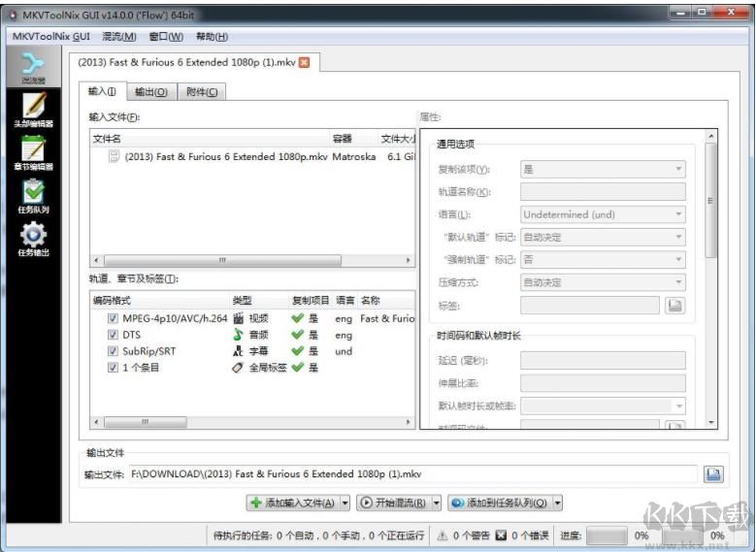
Task: Click the tag icon in global tags row
Action: (238, 368)
